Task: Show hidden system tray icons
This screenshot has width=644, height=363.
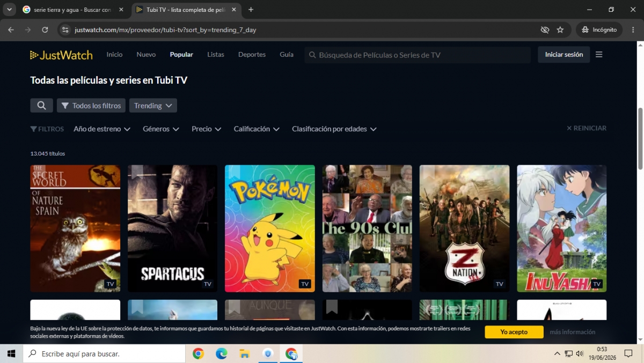Action: coord(557,354)
